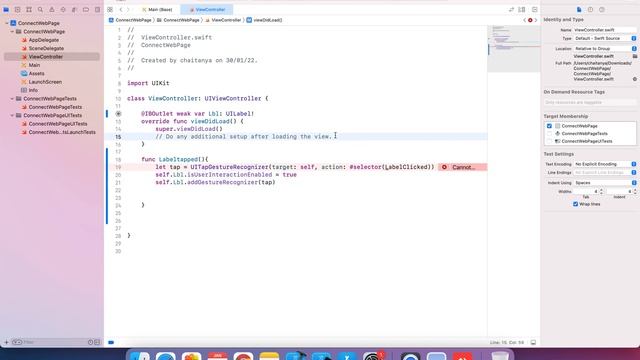This screenshot has height=360, width=640.
Task: Toggle code review arrows icon
Action: point(511,9)
